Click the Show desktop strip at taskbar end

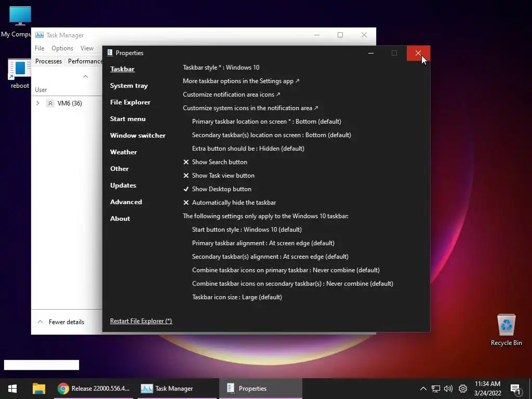click(530, 389)
